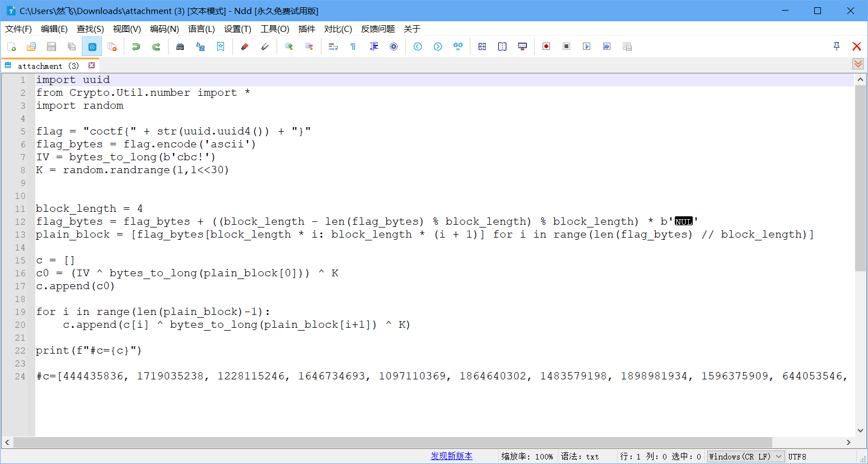Click the red X toolbar icon
868x464 pixels.
point(856,47)
